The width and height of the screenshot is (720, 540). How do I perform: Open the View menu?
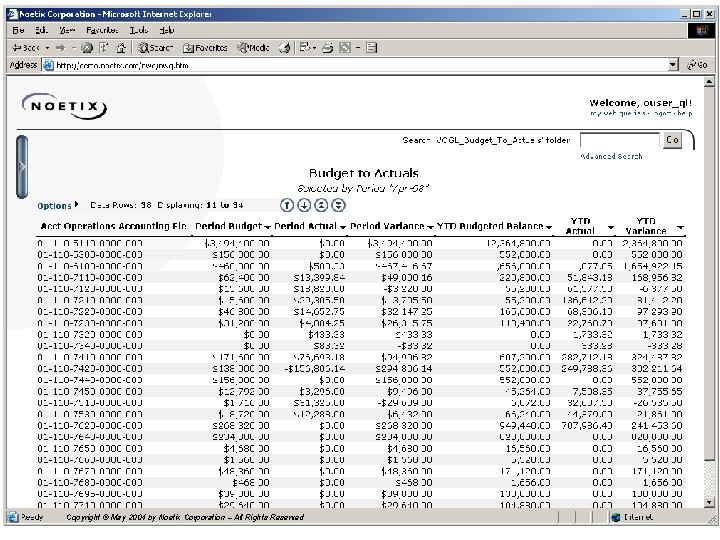(67, 30)
